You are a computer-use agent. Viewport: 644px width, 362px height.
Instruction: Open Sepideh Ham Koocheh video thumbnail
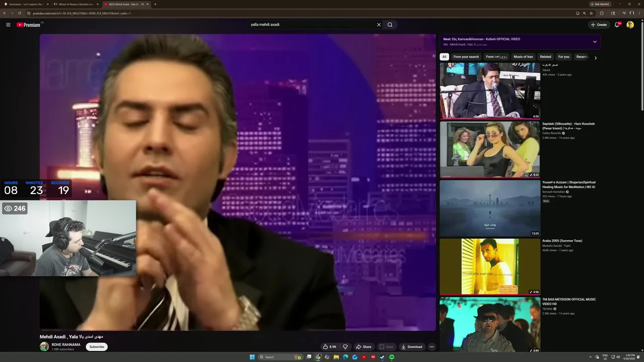(490, 149)
